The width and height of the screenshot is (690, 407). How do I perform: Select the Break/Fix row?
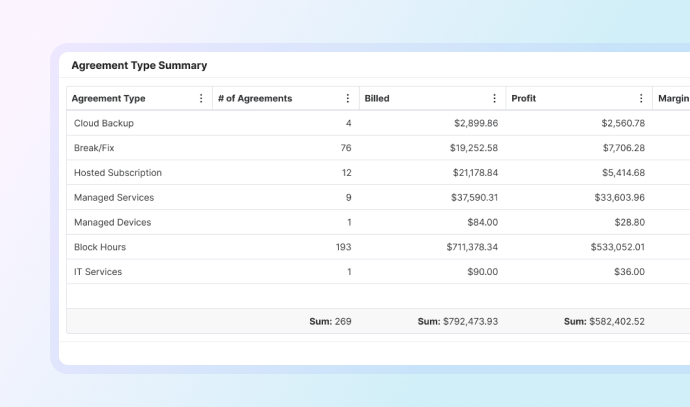click(x=94, y=148)
